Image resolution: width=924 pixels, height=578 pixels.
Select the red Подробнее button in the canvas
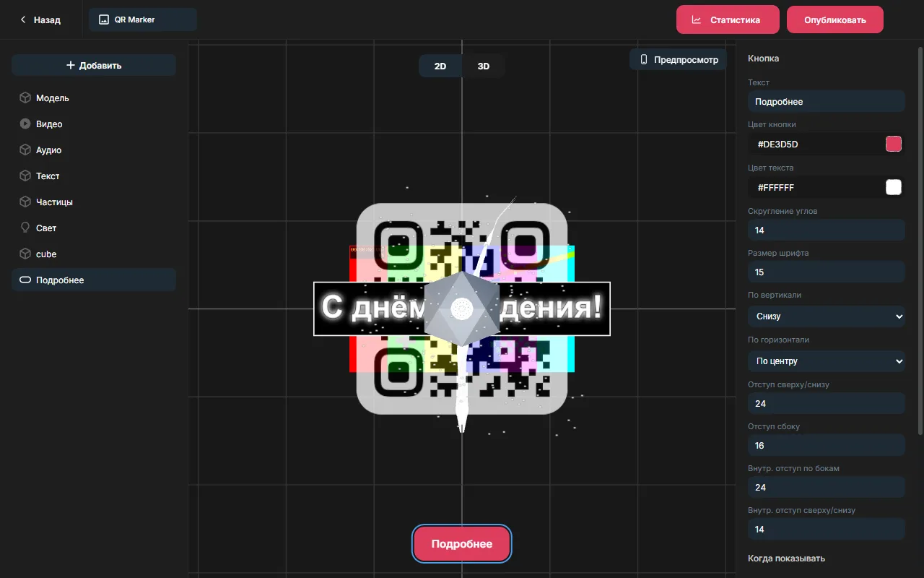[x=462, y=544]
